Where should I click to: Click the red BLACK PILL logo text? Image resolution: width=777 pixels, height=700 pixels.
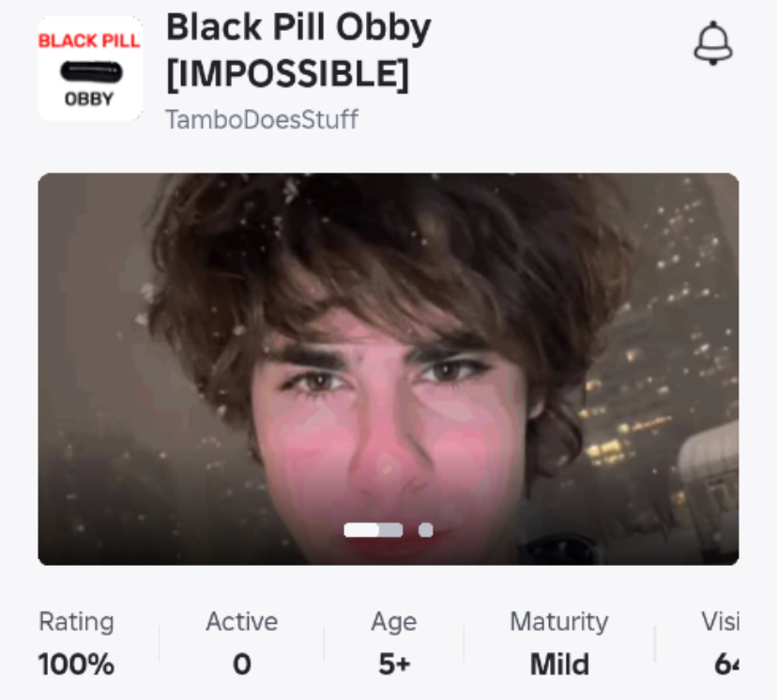pos(89,40)
